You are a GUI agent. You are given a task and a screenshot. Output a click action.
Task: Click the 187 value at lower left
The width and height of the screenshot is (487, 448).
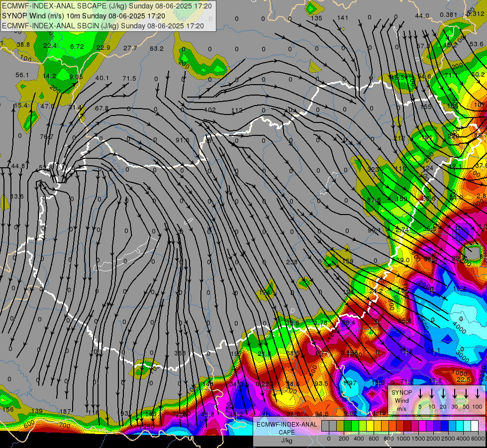pyautogui.click(x=65, y=412)
